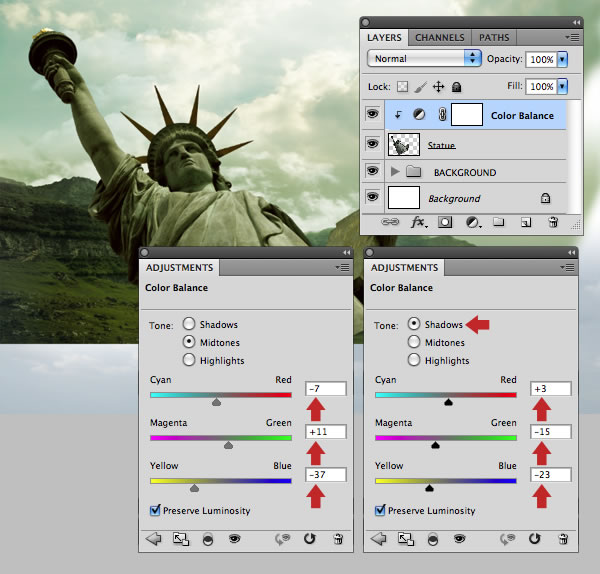The width and height of the screenshot is (600, 574).
Task: Create new fill or adjustment layer
Action: [473, 222]
